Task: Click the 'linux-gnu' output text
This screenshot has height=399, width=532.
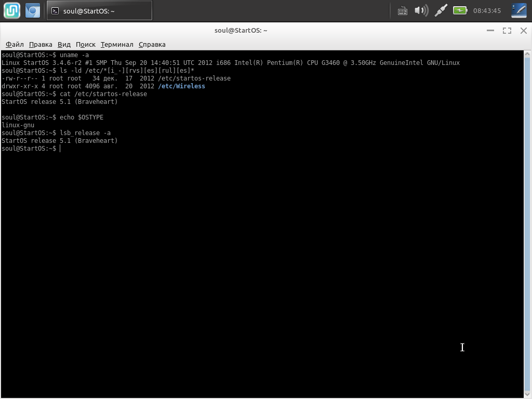Action: [18, 125]
